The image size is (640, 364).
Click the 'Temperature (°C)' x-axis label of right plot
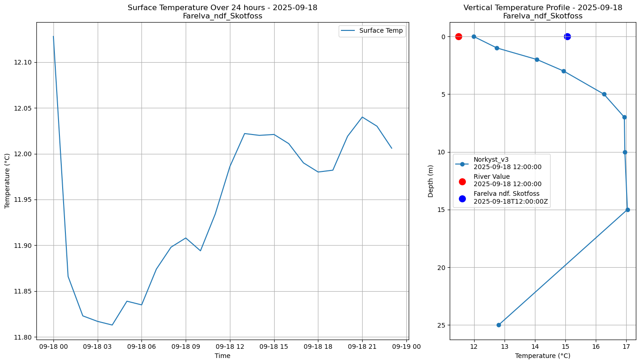pos(543,356)
